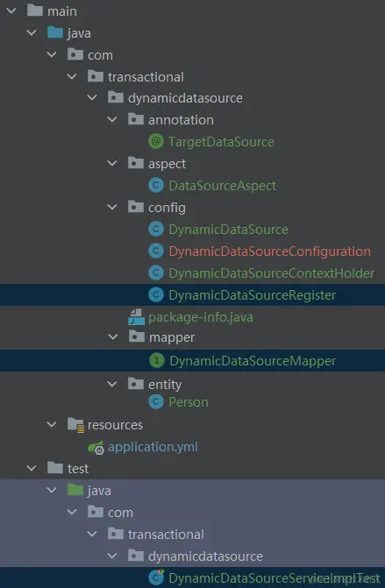Click the application.yml Spring config icon
Image resolution: width=385 pixels, height=588 pixels.
96,447
